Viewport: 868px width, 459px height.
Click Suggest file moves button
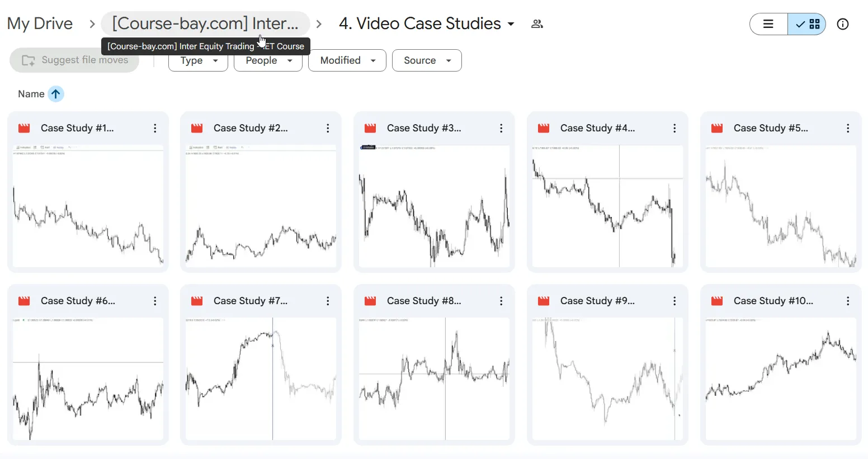coord(74,60)
